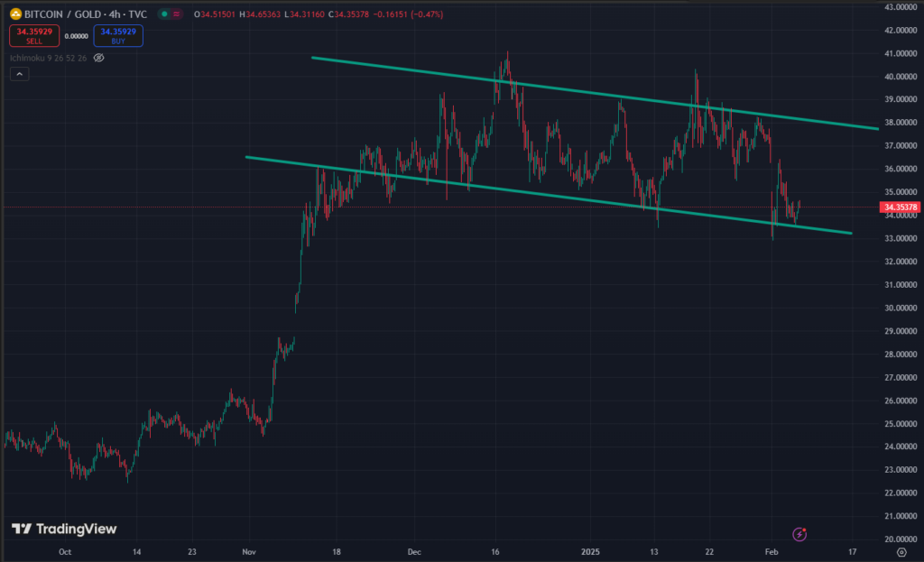Click the spread value 0.00000 between SELL and BUY
This screenshot has height=562, width=924.
point(75,35)
